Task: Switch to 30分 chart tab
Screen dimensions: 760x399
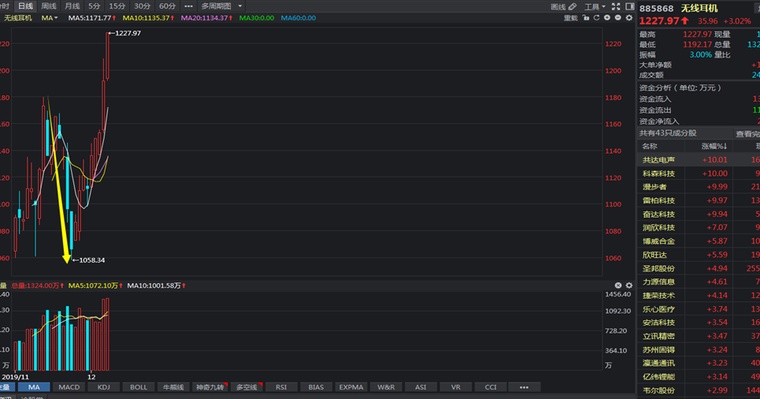Action: (142, 6)
